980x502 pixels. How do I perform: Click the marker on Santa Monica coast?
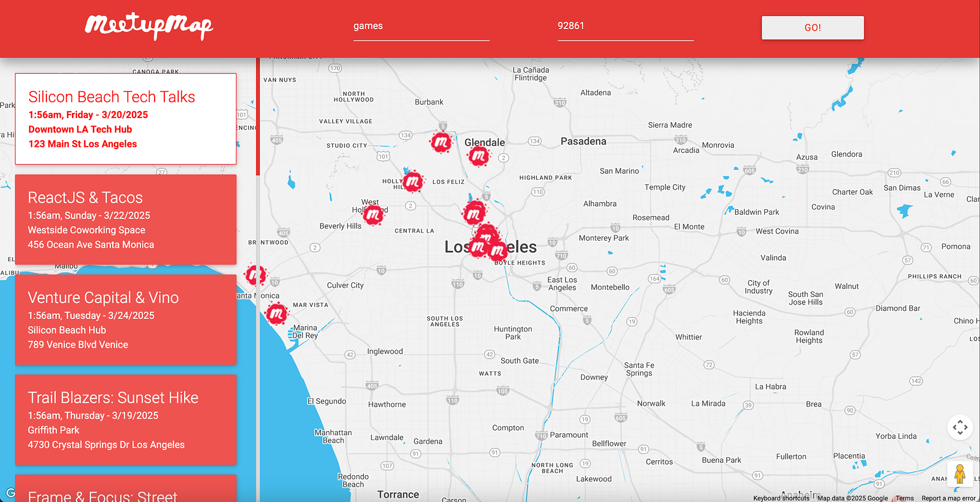pyautogui.click(x=255, y=275)
